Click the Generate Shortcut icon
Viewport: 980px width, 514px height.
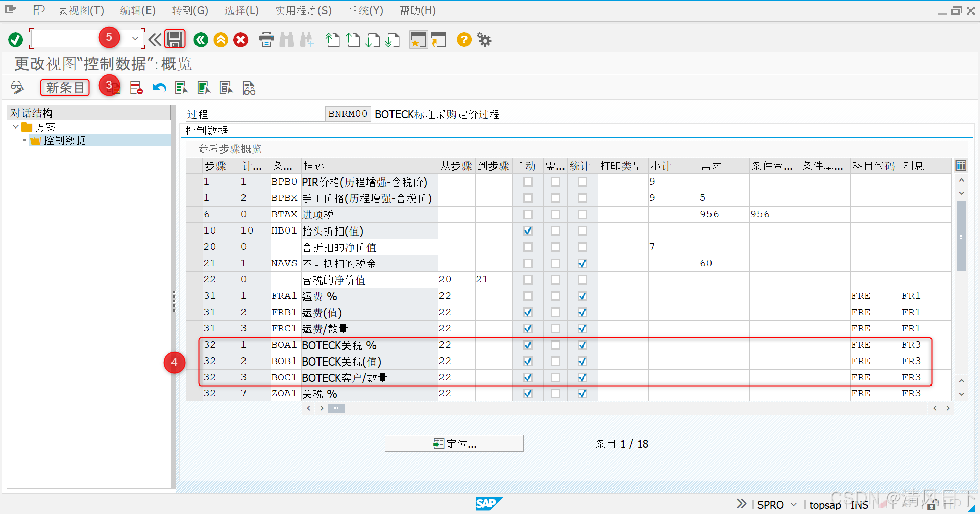[438, 40]
